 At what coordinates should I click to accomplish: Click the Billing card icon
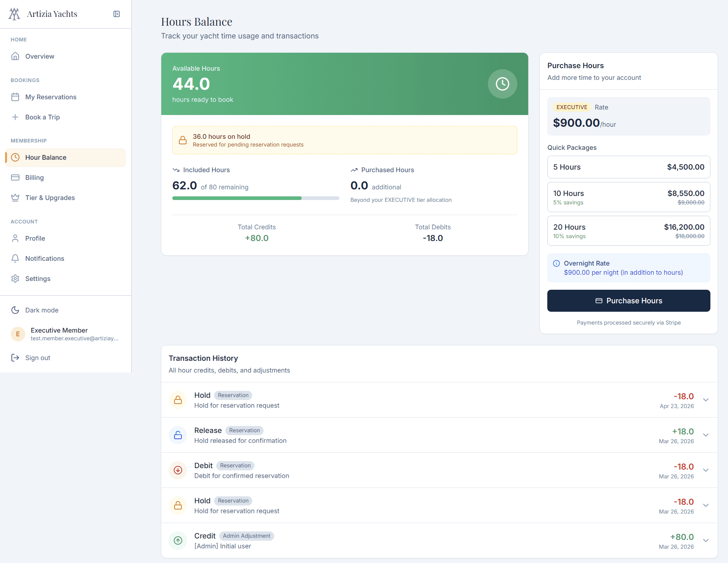[x=15, y=177]
